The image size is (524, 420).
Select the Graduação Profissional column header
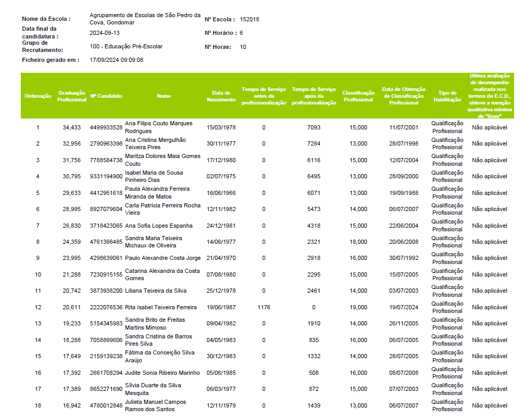72,96
